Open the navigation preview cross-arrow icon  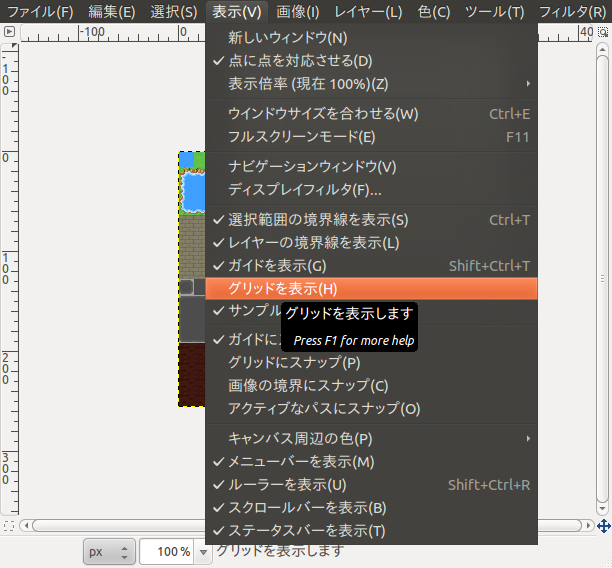[604, 525]
